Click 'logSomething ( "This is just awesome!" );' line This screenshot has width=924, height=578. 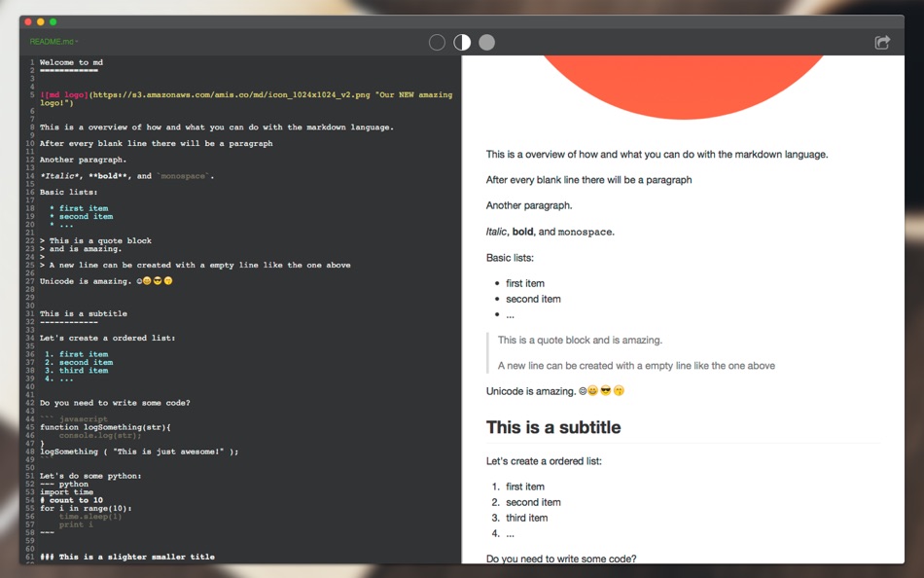(139, 452)
